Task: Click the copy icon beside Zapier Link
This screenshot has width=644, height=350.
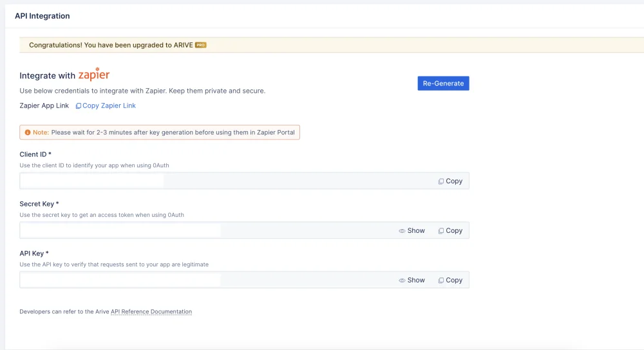Action: click(79, 106)
